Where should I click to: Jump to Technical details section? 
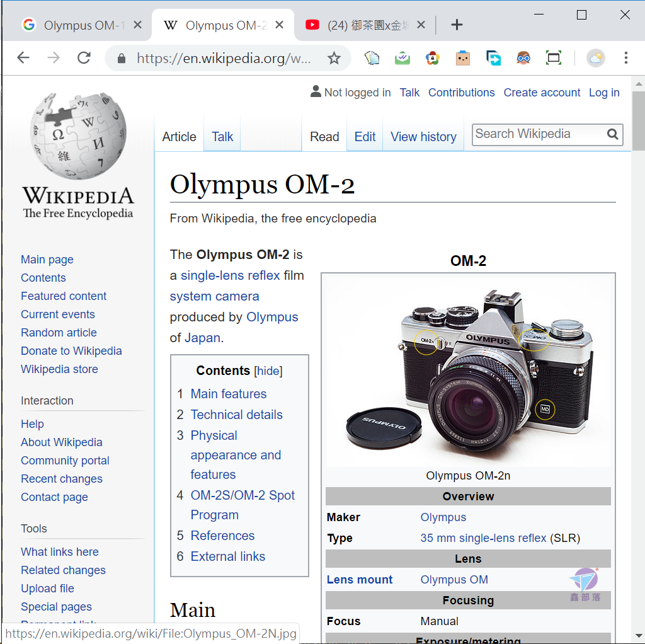point(236,415)
